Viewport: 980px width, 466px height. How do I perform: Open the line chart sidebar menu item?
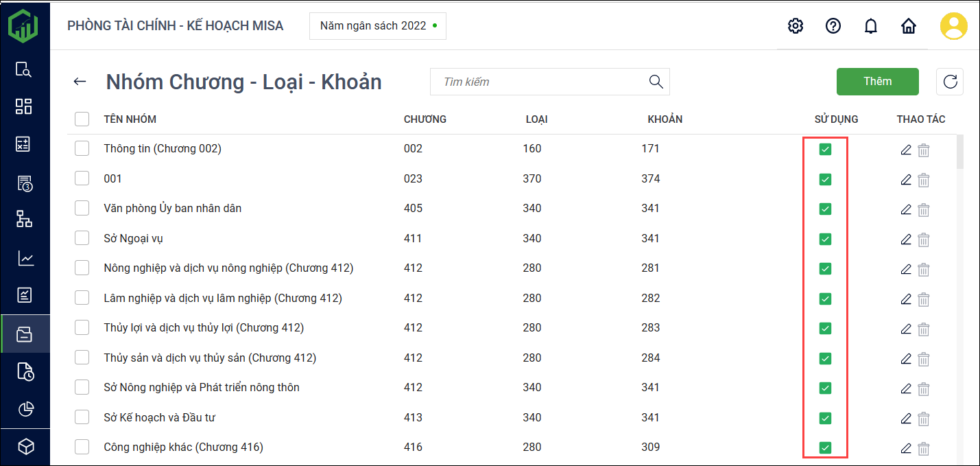pos(25,258)
